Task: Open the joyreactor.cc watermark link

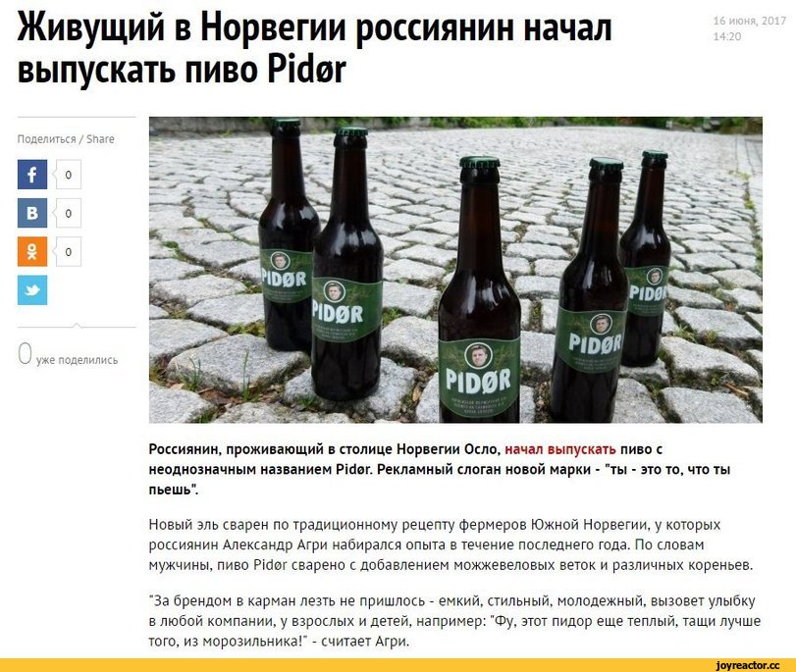Action: 747,665
